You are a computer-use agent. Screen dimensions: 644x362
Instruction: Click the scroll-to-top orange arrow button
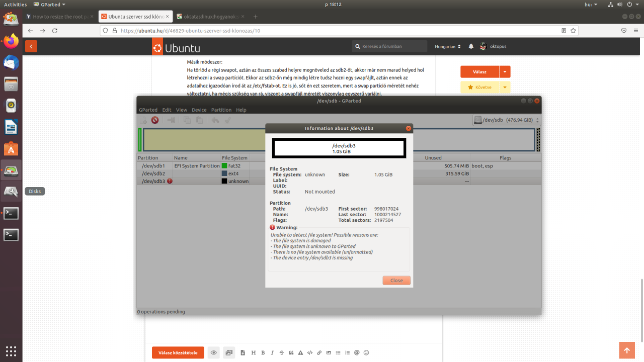pyautogui.click(x=627, y=350)
